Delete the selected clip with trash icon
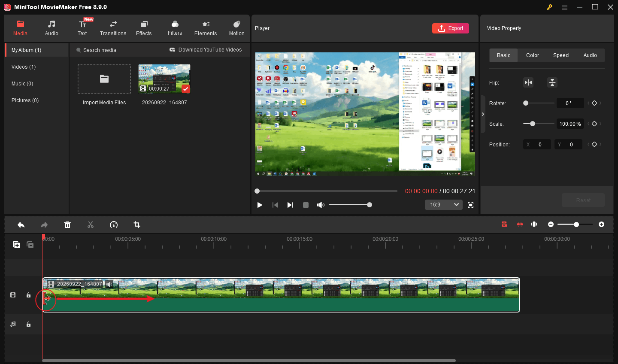Screen dimensions: 618x364 67,224
